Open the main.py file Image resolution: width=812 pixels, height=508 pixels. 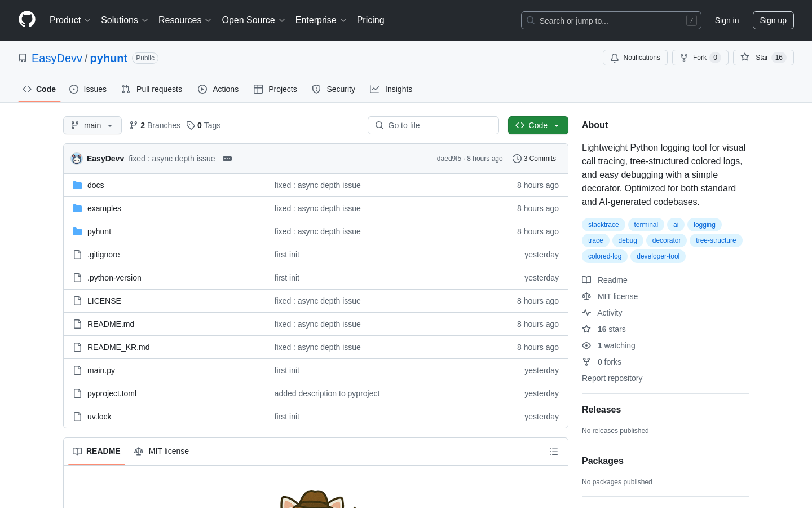[101, 370]
